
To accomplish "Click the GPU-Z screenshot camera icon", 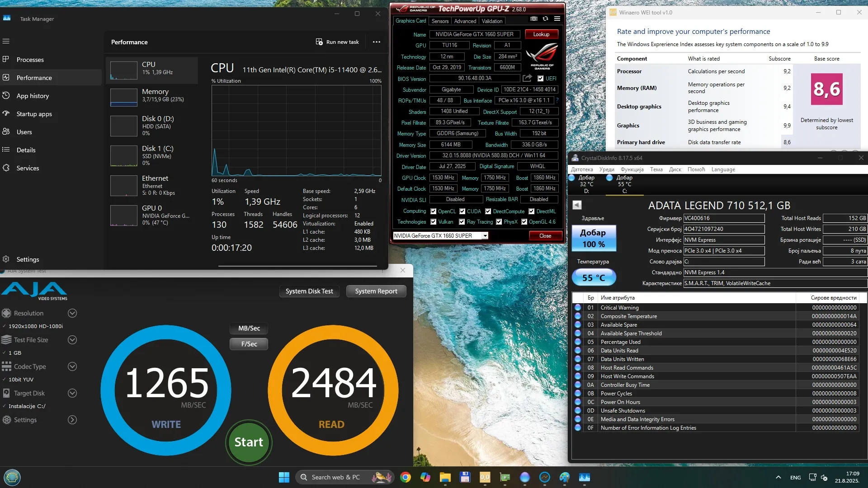I will tap(533, 19).
